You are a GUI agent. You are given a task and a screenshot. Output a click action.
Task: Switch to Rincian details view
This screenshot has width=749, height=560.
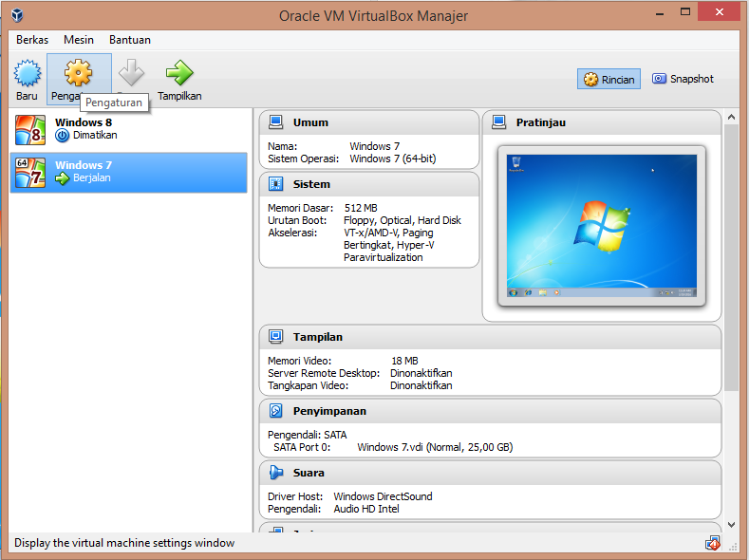click(609, 79)
